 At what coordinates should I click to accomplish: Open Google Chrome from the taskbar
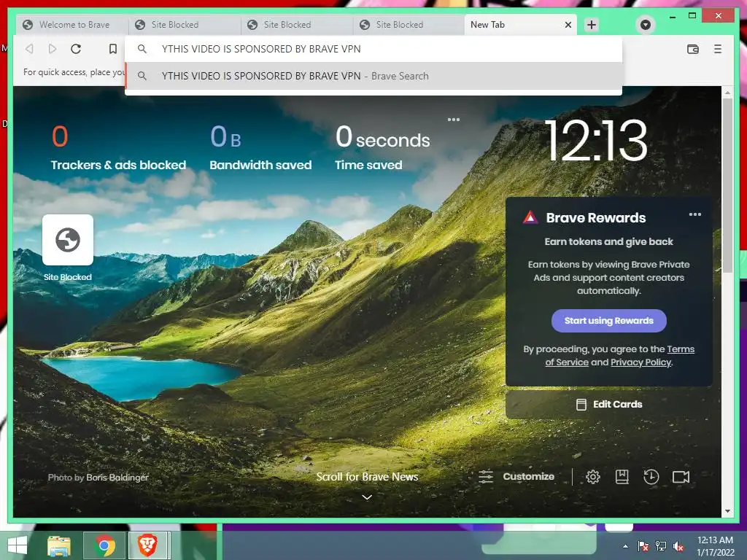pyautogui.click(x=105, y=545)
